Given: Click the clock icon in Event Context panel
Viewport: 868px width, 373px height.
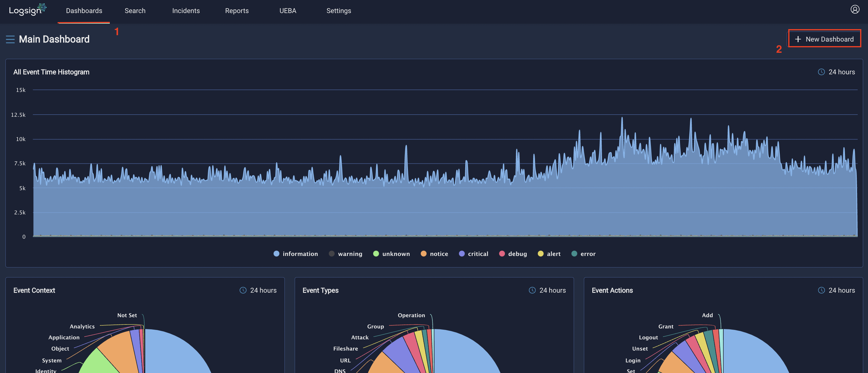Looking at the screenshot, I should (243, 291).
